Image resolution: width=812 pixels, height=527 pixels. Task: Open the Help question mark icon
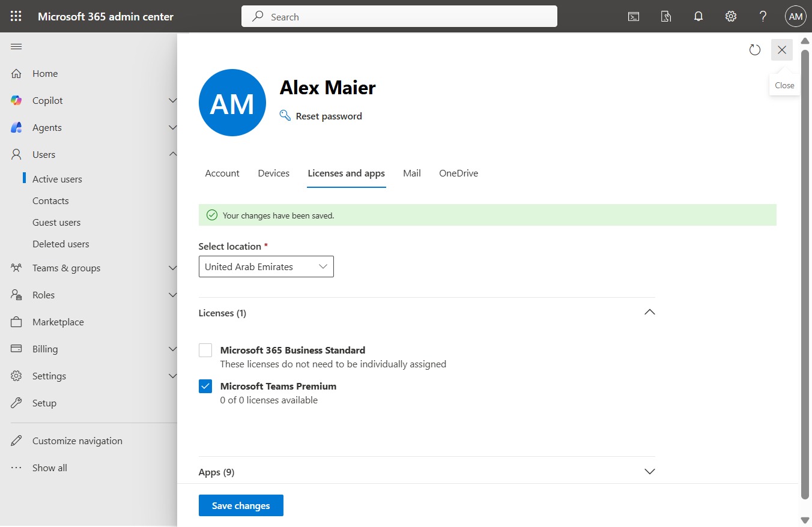(x=763, y=16)
